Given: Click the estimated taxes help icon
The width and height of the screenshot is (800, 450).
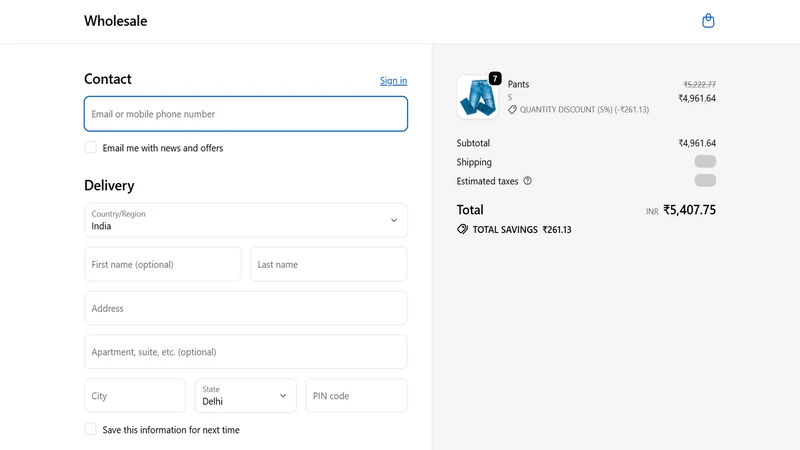Looking at the screenshot, I should (528, 181).
